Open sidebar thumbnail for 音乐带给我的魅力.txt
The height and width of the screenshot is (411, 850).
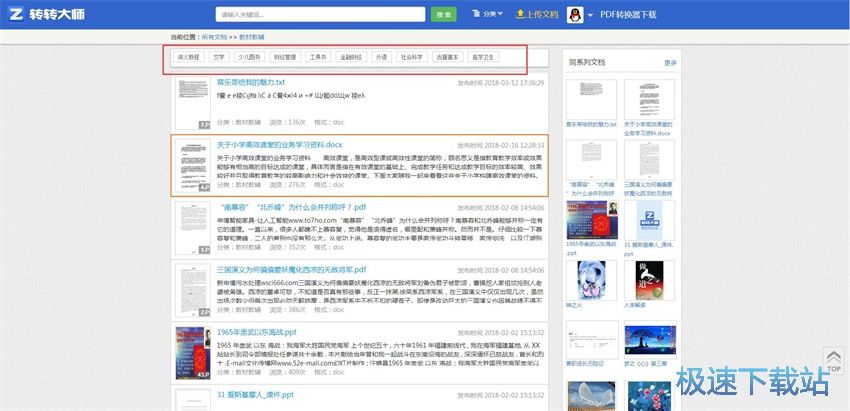591,99
